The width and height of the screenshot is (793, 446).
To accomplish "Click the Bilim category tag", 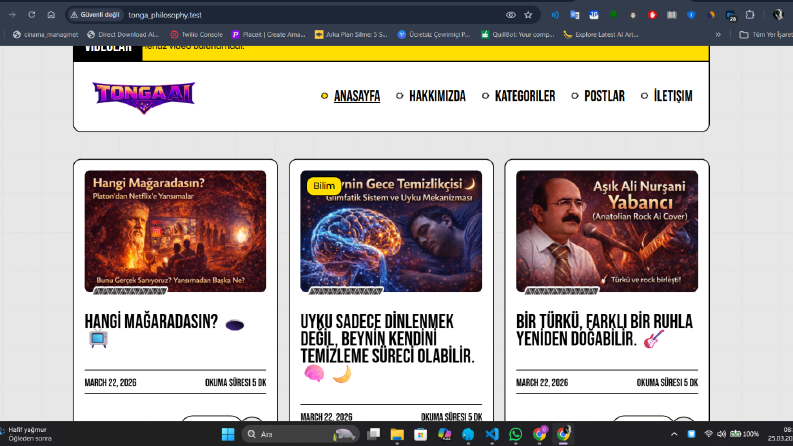I will [324, 186].
